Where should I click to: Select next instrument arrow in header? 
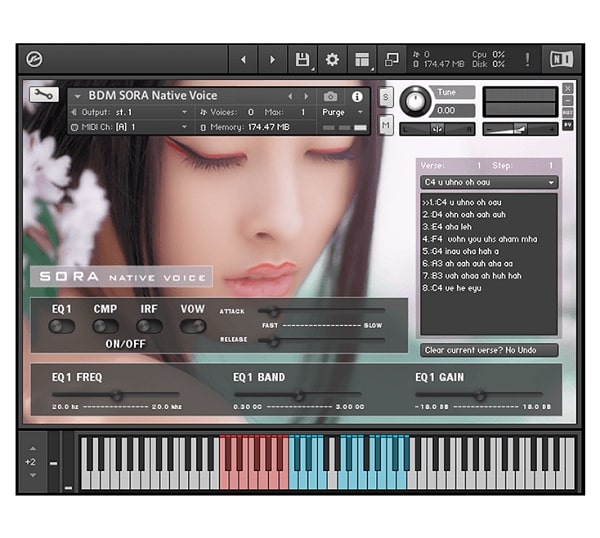pos(306,96)
